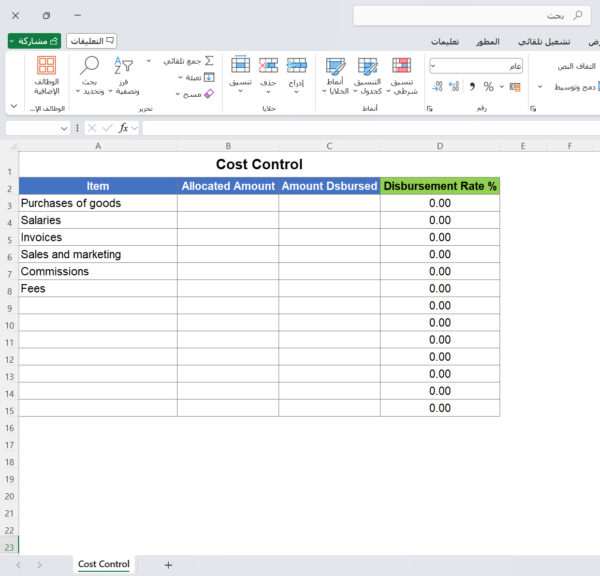The image size is (600, 576).
Task: Click the Share (مشاركة) button
Action: [x=34, y=41]
